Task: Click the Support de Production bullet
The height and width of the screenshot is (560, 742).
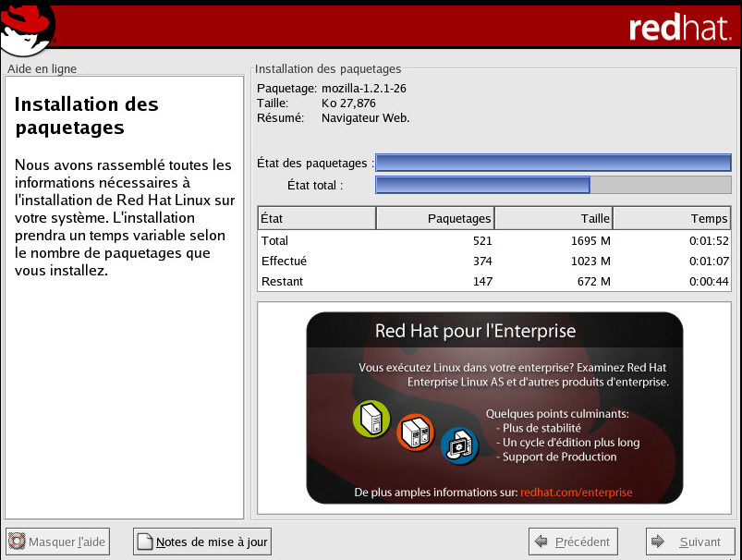Action: point(556,457)
